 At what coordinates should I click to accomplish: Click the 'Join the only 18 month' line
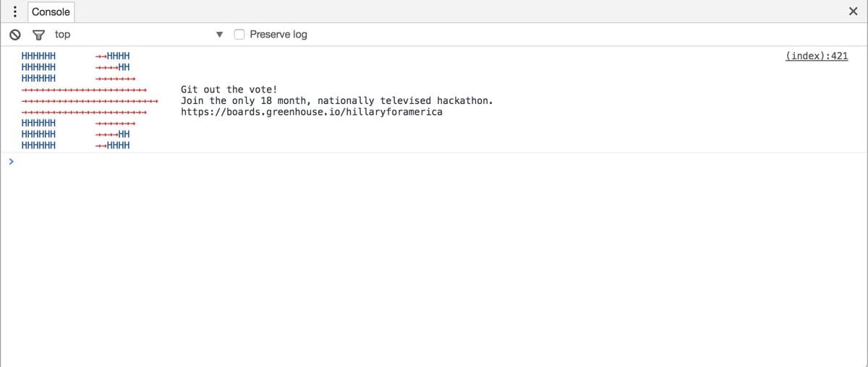337,100
